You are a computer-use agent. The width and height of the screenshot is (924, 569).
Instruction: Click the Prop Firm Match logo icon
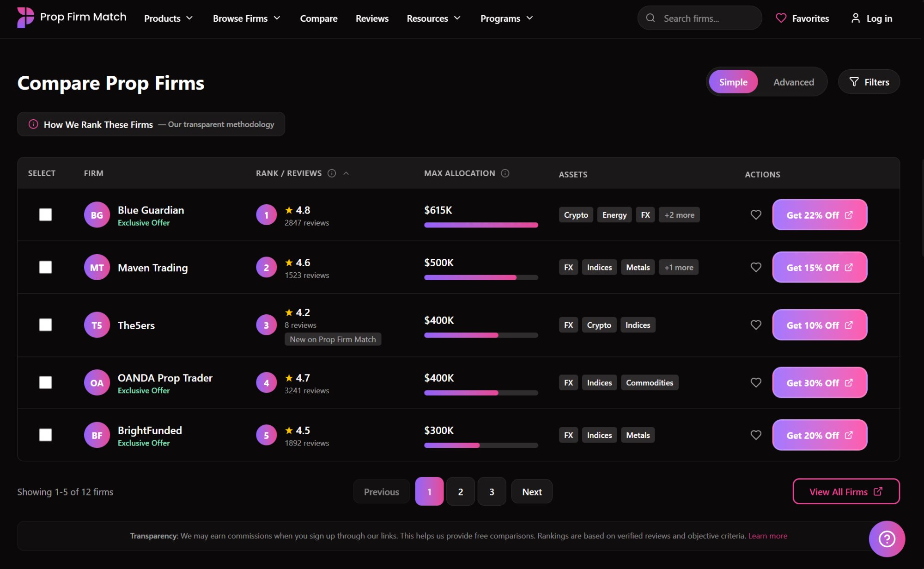(x=25, y=18)
